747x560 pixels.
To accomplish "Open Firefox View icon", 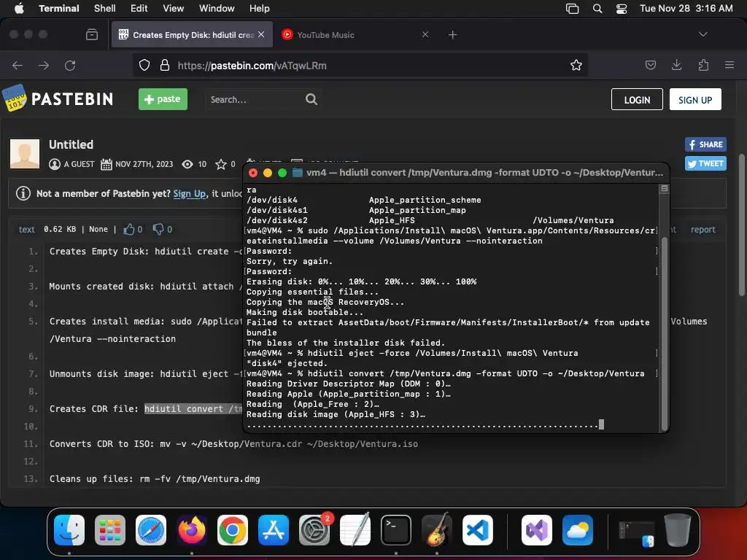I will pyautogui.click(x=92, y=34).
